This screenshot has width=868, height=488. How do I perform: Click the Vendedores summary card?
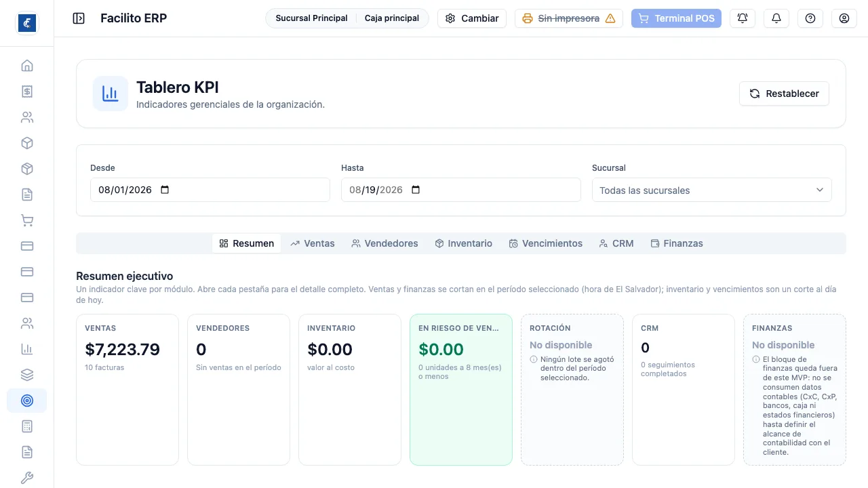pyautogui.click(x=239, y=390)
